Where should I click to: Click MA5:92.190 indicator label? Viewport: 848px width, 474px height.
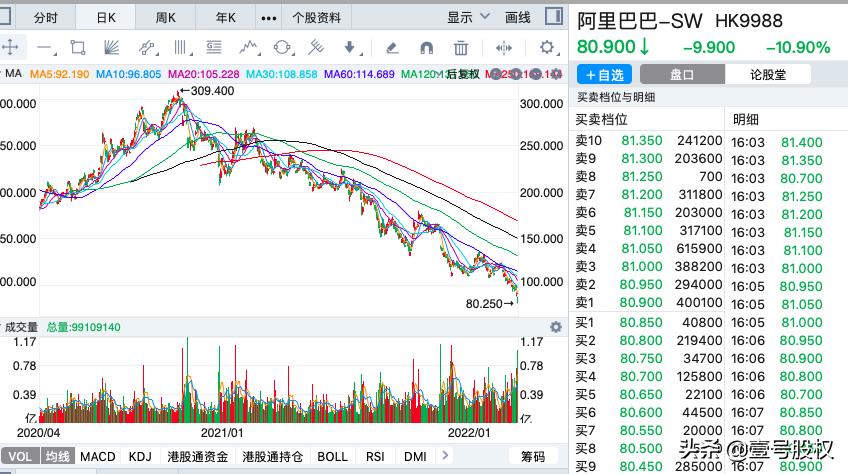(59, 74)
